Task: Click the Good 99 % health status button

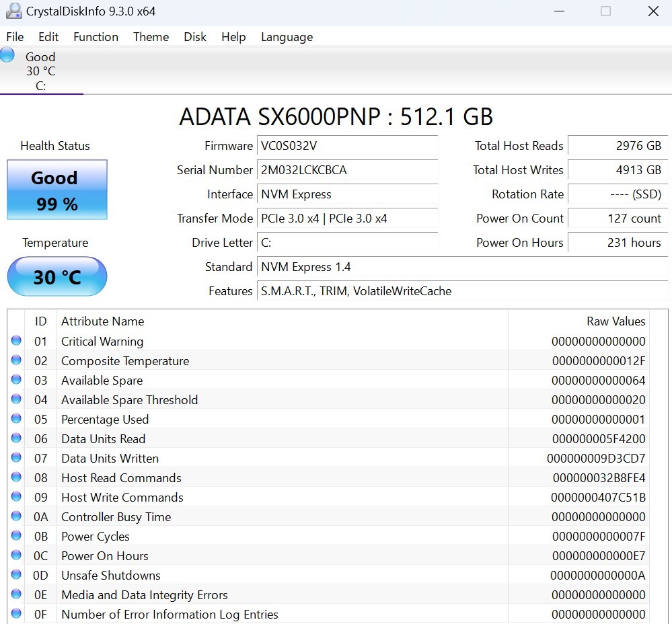Action: (57, 190)
